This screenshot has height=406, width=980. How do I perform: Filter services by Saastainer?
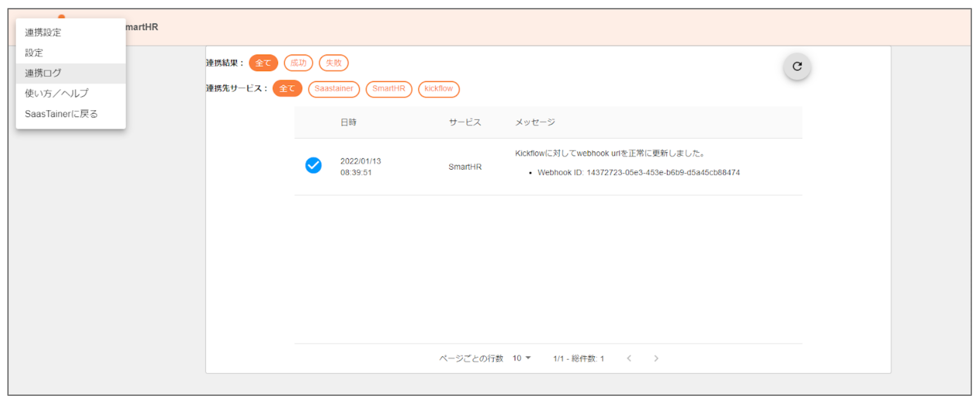coord(334,89)
